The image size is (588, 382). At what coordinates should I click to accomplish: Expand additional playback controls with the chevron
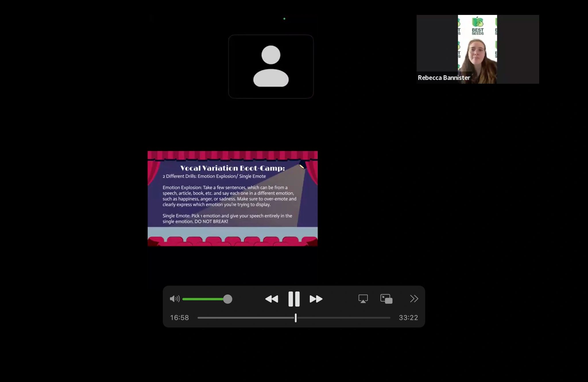pyautogui.click(x=414, y=299)
